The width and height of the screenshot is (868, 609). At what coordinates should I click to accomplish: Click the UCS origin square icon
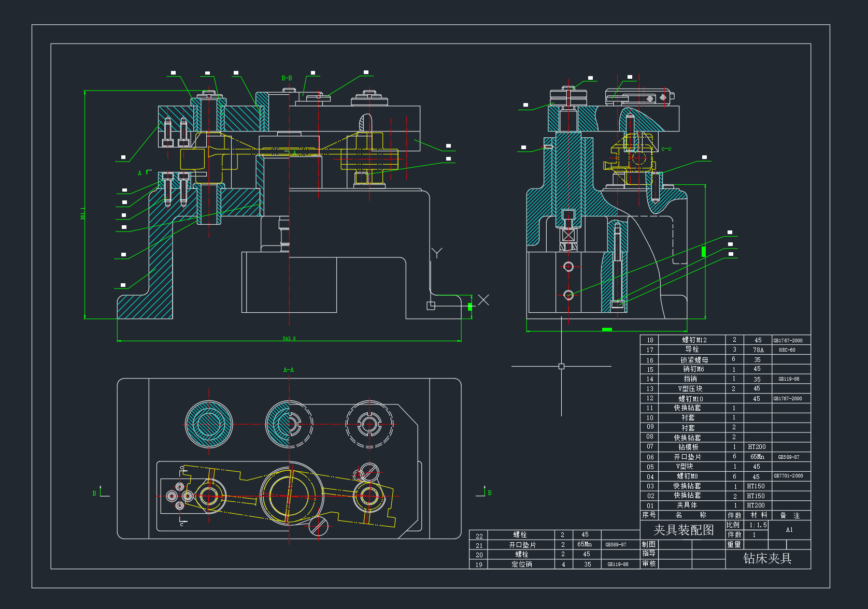pyautogui.click(x=431, y=306)
